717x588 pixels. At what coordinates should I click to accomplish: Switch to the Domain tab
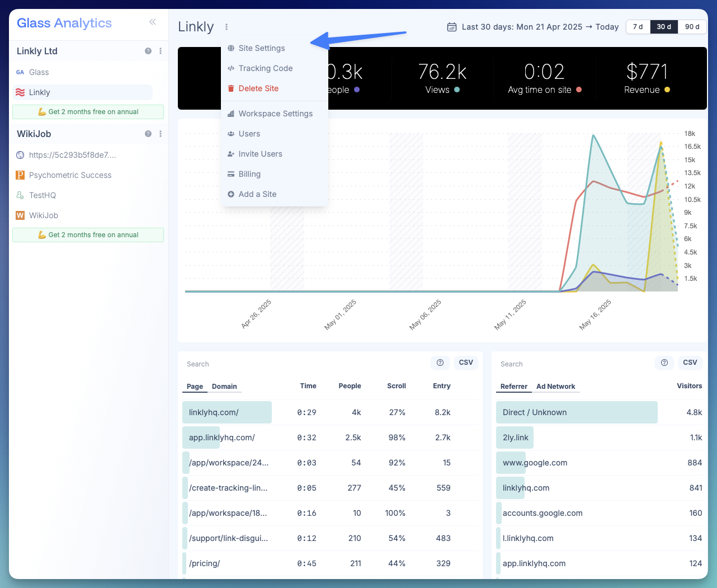tap(224, 387)
